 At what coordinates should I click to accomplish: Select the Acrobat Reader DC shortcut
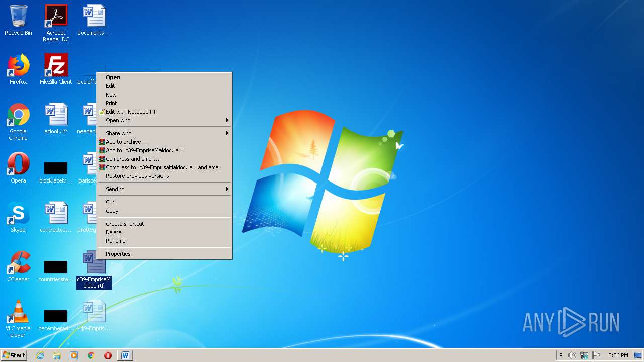pos(56,23)
